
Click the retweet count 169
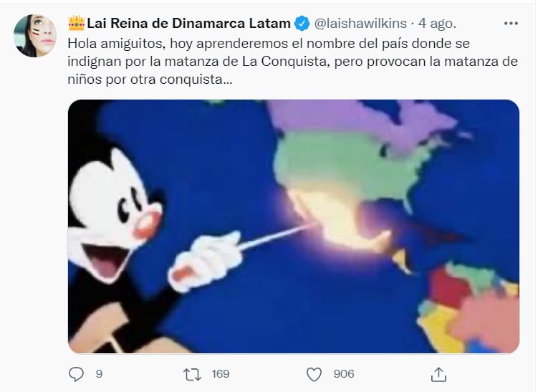coord(221,374)
